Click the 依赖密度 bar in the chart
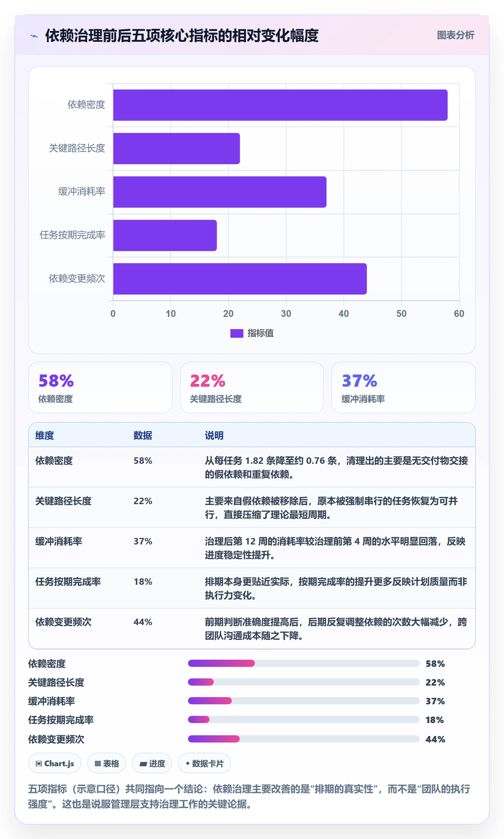The image size is (504, 839). tap(280, 105)
